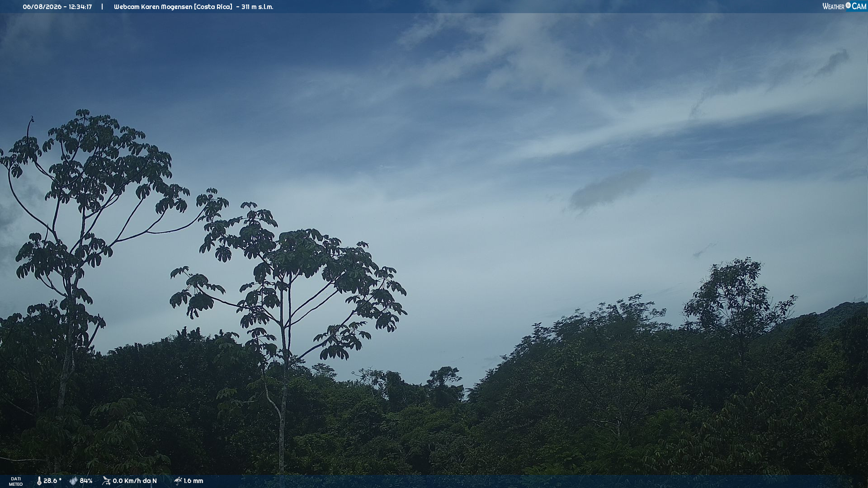Click the wind vane icon
The image size is (868, 488).
click(x=106, y=481)
